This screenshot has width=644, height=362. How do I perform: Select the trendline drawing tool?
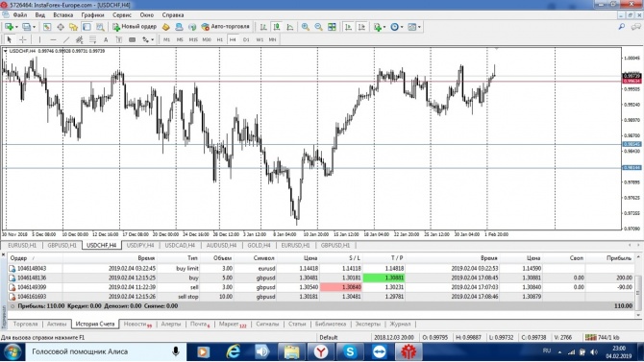tap(66, 39)
